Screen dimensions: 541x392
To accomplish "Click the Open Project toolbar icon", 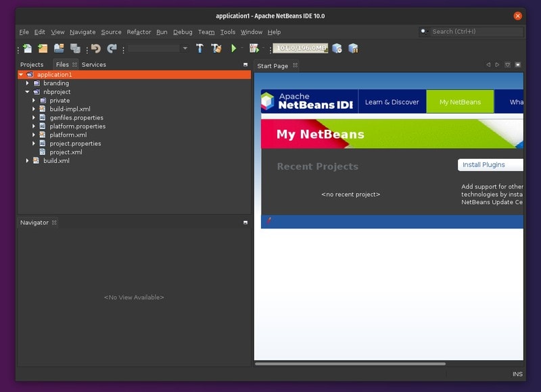I will pyautogui.click(x=59, y=48).
